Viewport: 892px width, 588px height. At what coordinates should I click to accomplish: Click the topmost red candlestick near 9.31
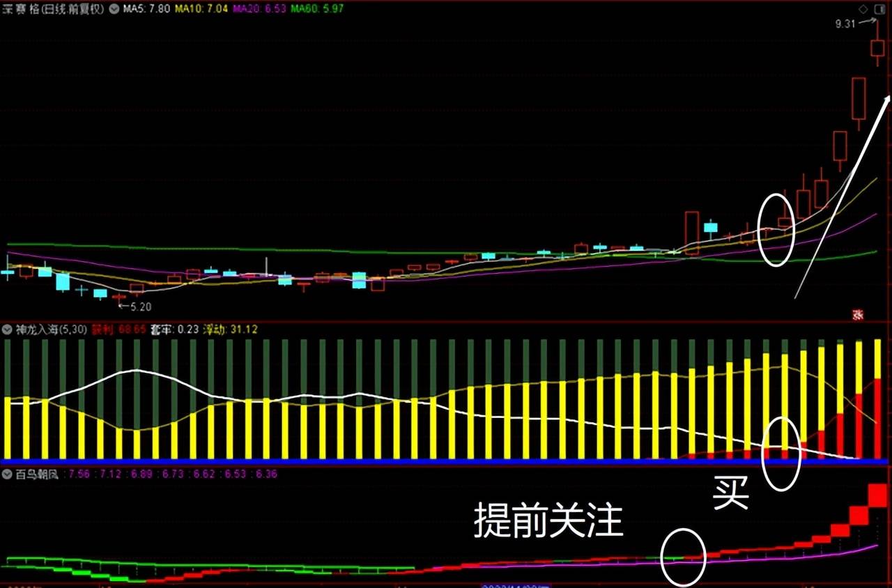[877, 48]
